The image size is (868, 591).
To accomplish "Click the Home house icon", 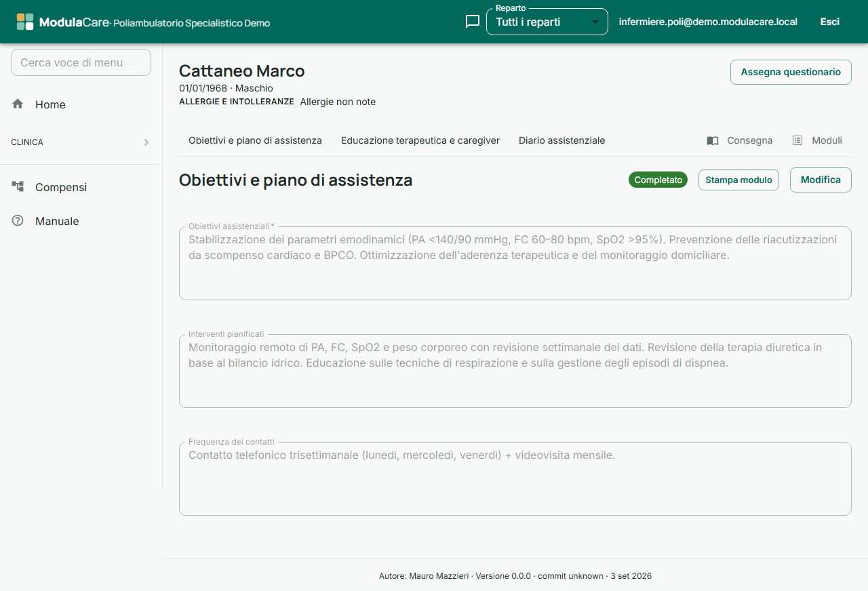I will click(18, 104).
